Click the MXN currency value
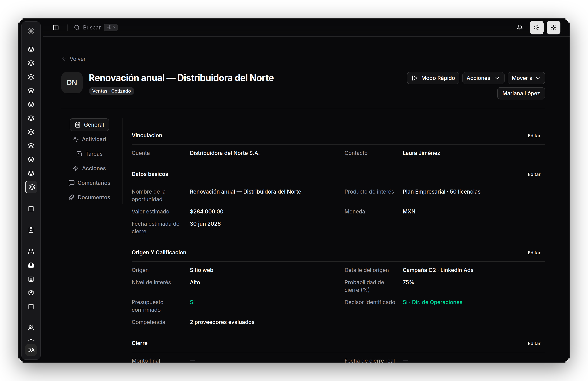Image resolution: width=588 pixels, height=381 pixels. pos(409,211)
